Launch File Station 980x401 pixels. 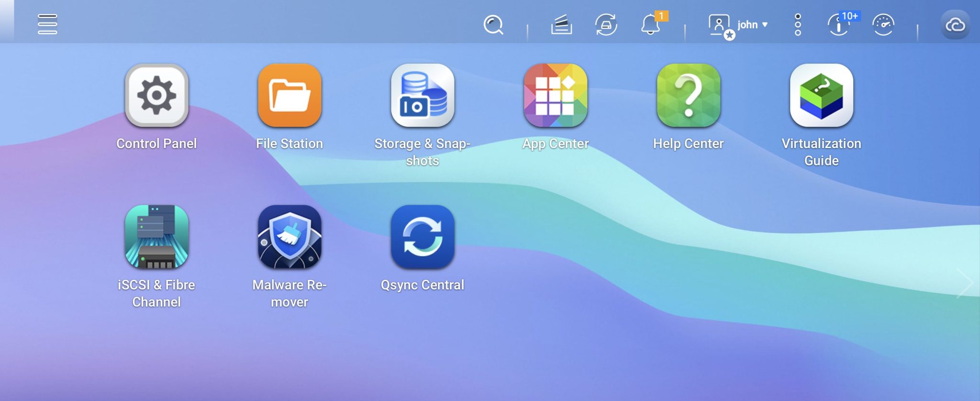pos(290,95)
